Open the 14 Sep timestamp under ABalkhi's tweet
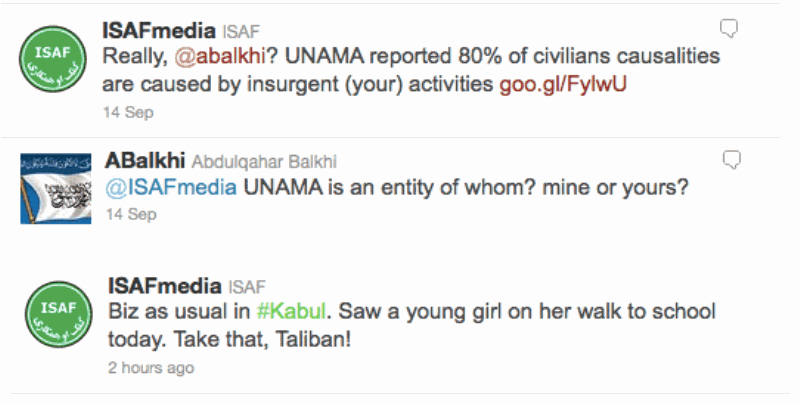Screen dimensions: 800x403 128,215
